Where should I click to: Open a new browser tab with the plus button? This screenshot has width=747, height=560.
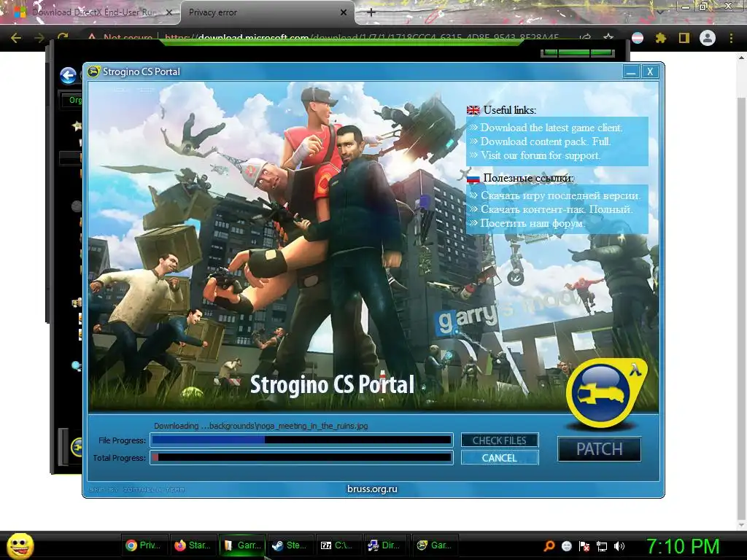click(x=371, y=12)
